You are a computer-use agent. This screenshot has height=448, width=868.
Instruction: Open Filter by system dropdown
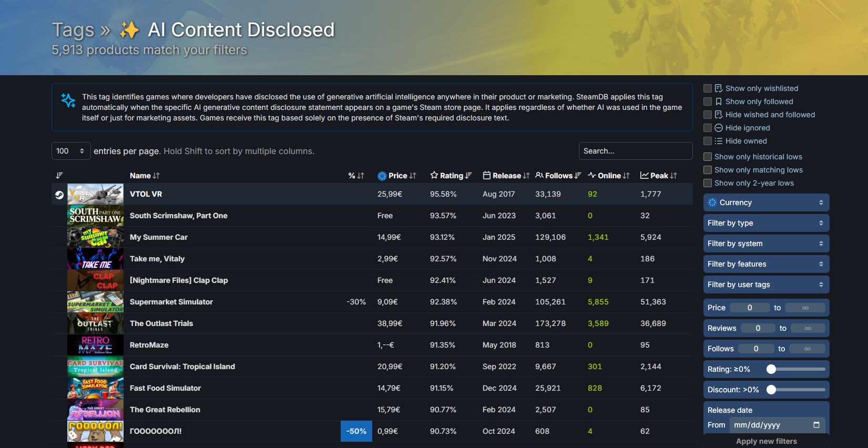tap(766, 243)
